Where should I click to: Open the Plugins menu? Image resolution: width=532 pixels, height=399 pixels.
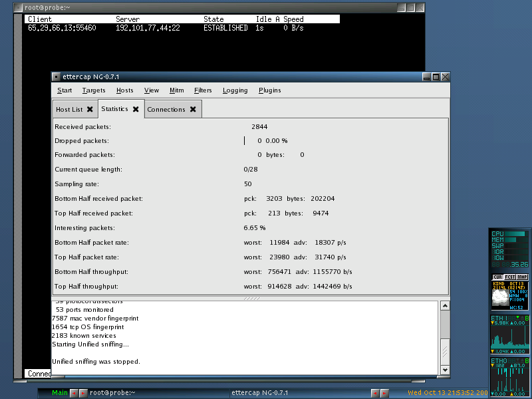pos(270,90)
